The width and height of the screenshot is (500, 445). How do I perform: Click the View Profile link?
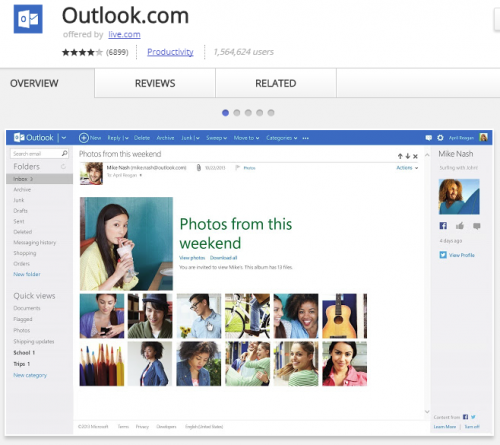tap(462, 255)
